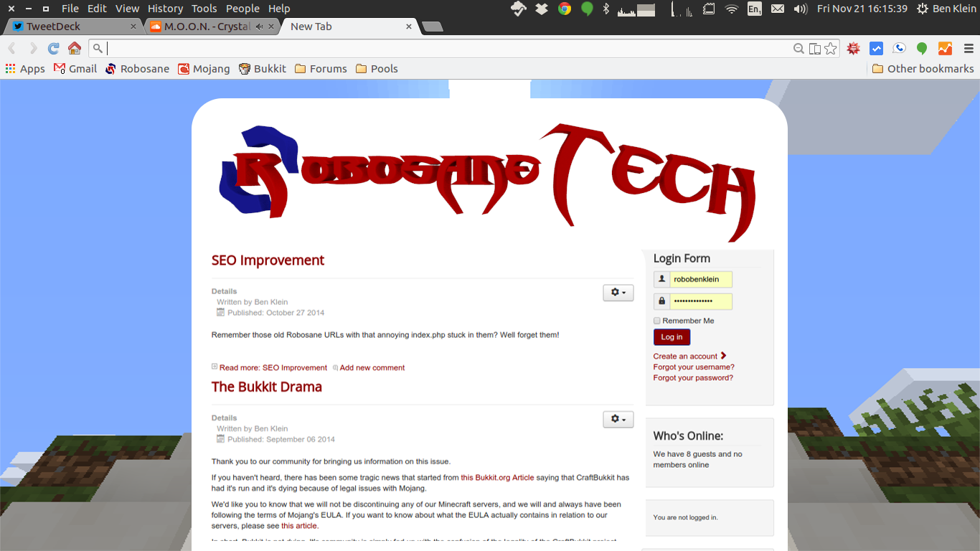
Task: Open the mobile device icon in address bar
Action: coord(815,49)
